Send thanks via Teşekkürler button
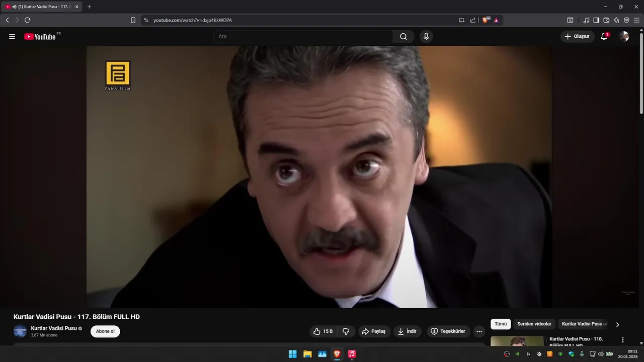644x362 pixels. [449, 331]
